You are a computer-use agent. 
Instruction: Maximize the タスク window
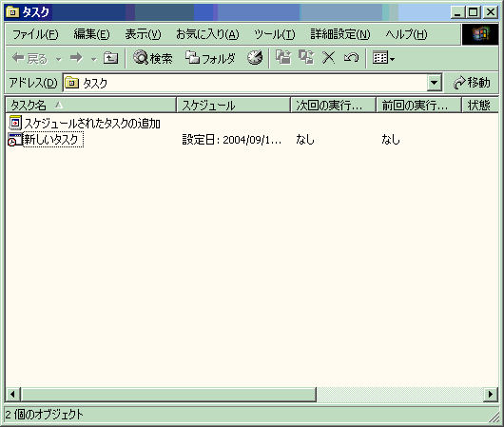[x=473, y=12]
